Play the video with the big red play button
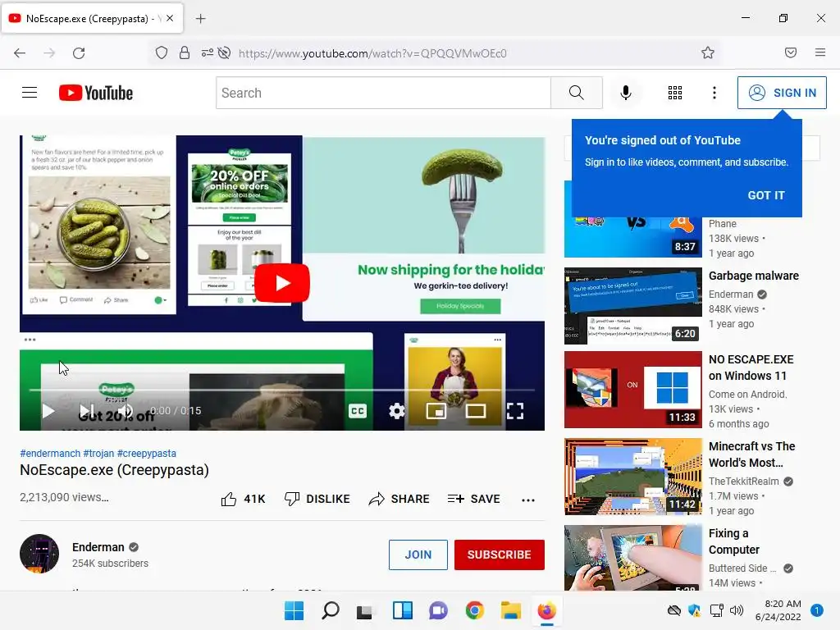Image resolution: width=840 pixels, height=630 pixels. 282,283
